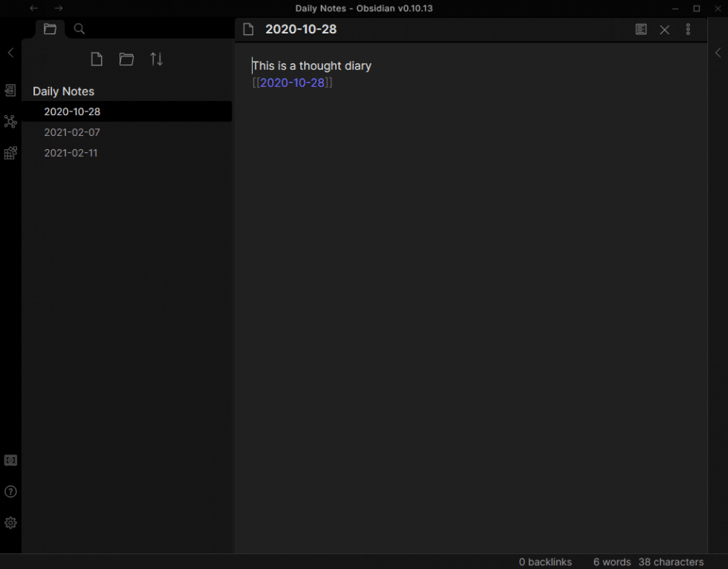Open Obsidian settings
This screenshot has width=728, height=569.
(x=10, y=522)
